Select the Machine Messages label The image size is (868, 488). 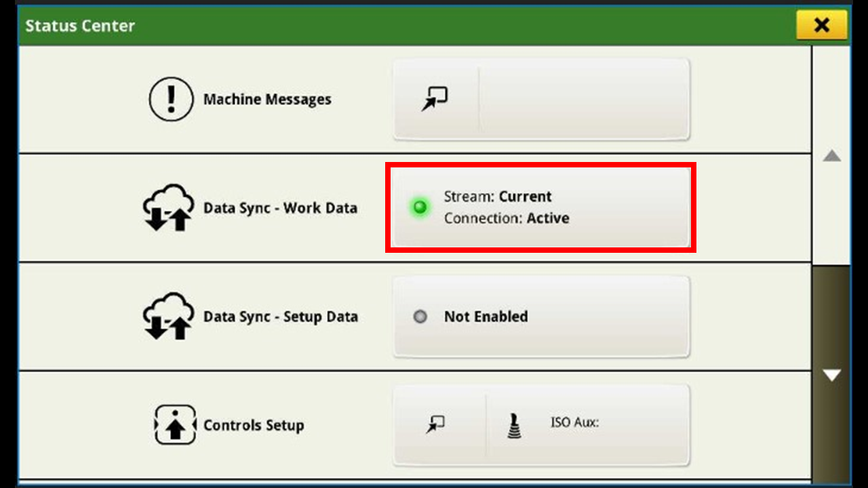click(x=267, y=99)
